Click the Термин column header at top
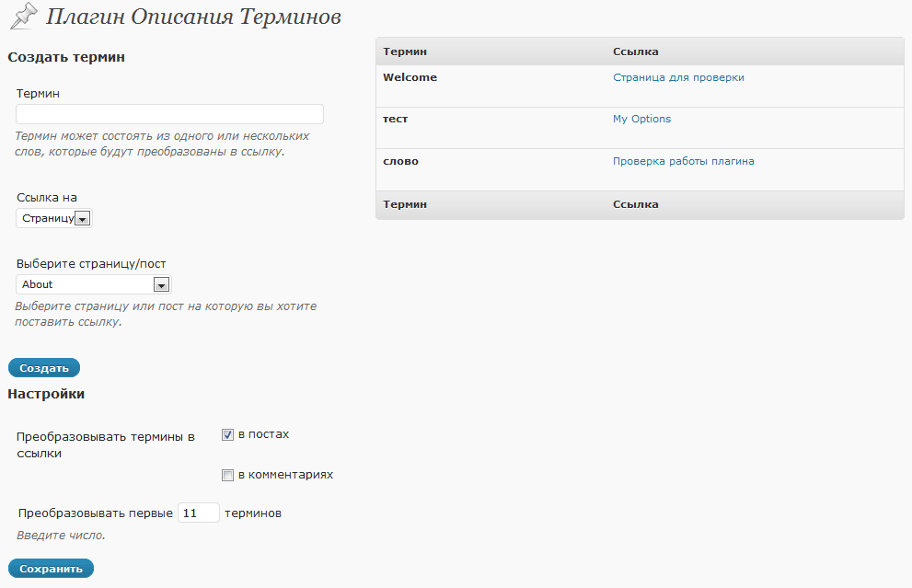The width and height of the screenshot is (912, 588). [405, 52]
